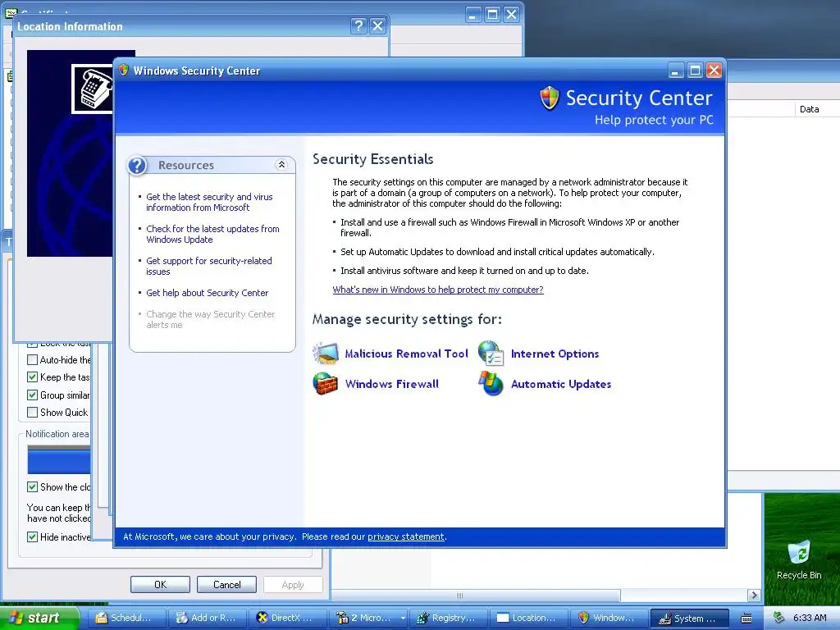Uncheck the Keep the taskbar on top checkbox
Screen dimensions: 840x630
32,377
